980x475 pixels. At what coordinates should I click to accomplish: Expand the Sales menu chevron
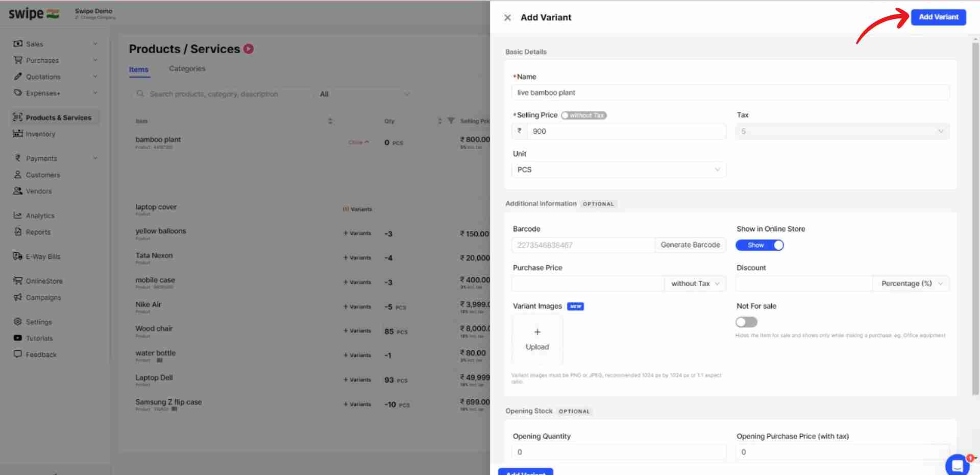point(95,44)
